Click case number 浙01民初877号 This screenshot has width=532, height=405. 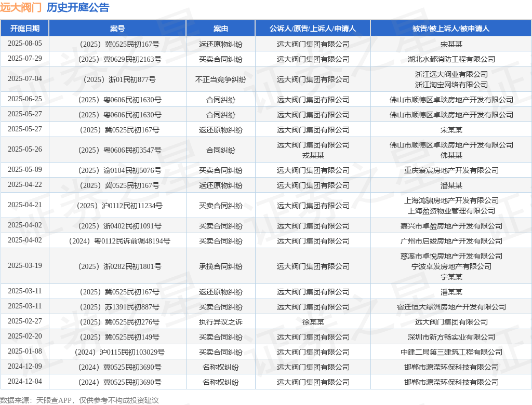[119, 80]
